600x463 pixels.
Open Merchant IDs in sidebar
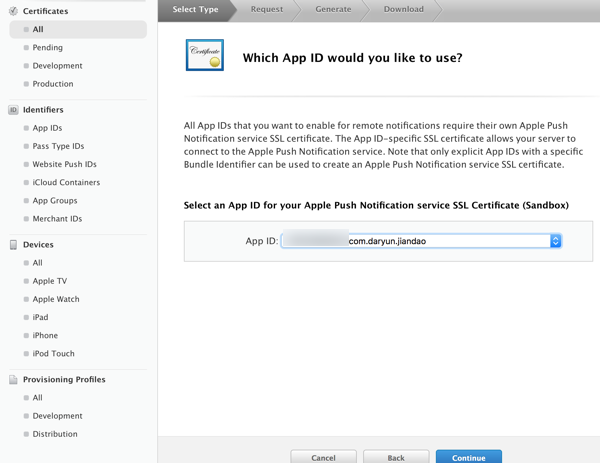click(x=57, y=219)
